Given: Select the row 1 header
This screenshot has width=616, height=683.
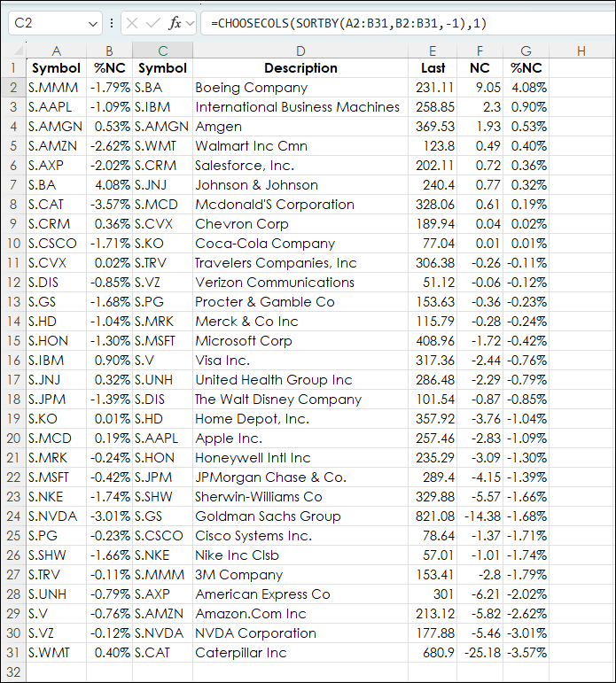Looking at the screenshot, I should [13, 68].
